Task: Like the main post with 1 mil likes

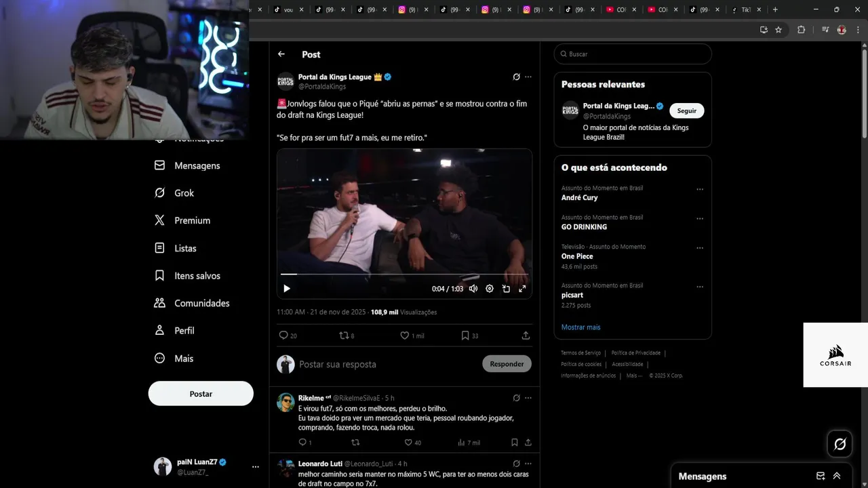Action: [412, 335]
